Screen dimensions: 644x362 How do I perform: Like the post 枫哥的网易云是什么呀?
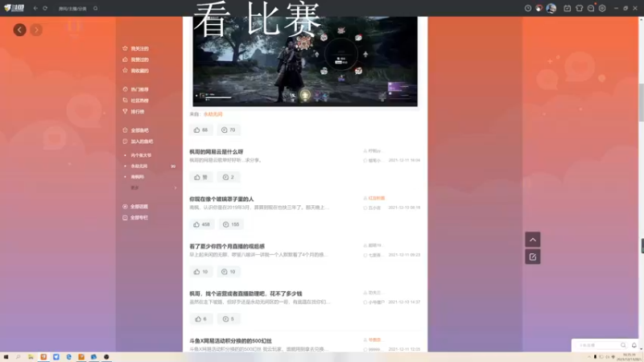pyautogui.click(x=200, y=177)
